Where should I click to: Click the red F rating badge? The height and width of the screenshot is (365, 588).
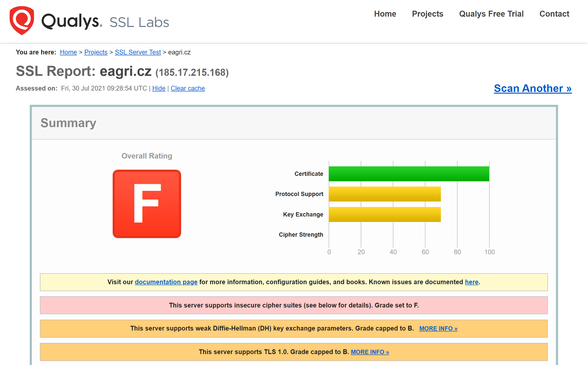146,204
